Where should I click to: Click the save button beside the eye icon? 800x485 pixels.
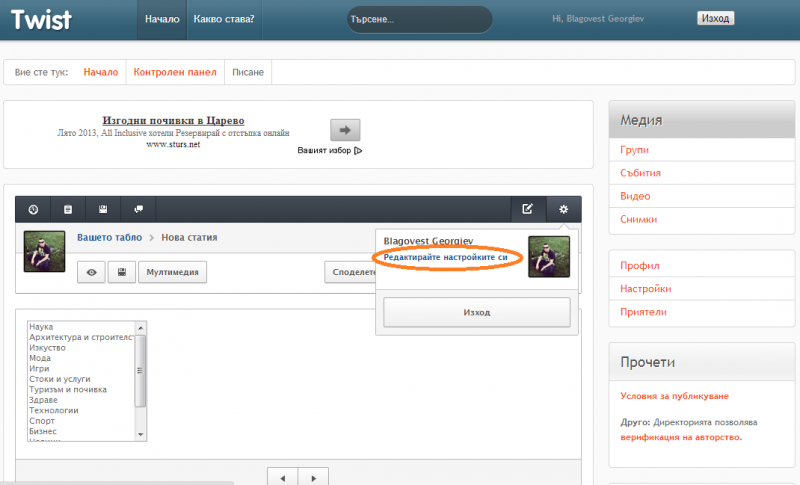pyautogui.click(x=121, y=271)
